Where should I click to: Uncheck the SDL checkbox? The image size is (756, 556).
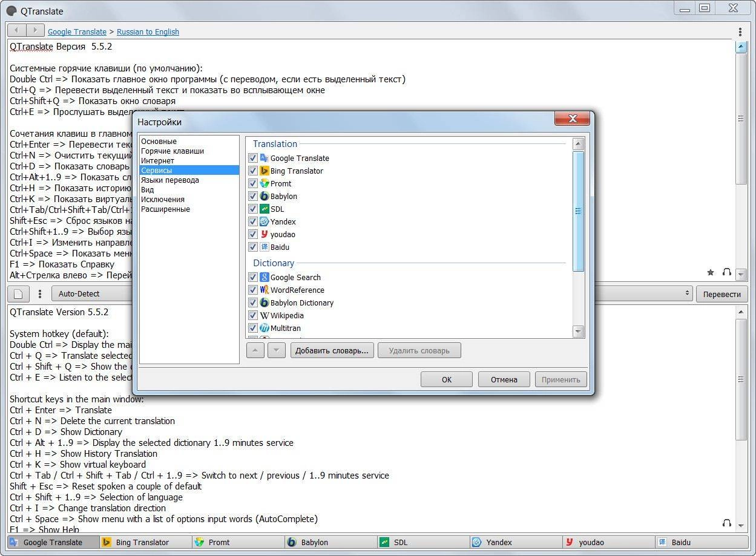click(x=253, y=209)
